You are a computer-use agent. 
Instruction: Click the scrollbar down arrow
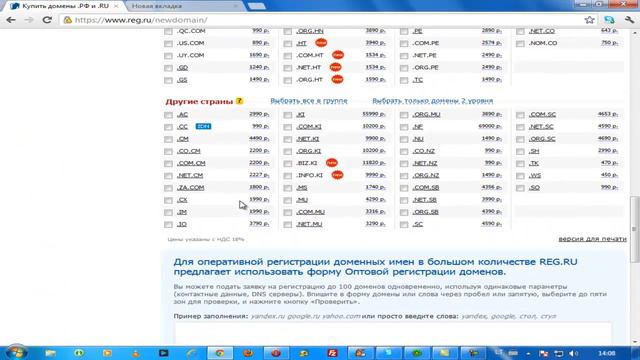coord(634,342)
